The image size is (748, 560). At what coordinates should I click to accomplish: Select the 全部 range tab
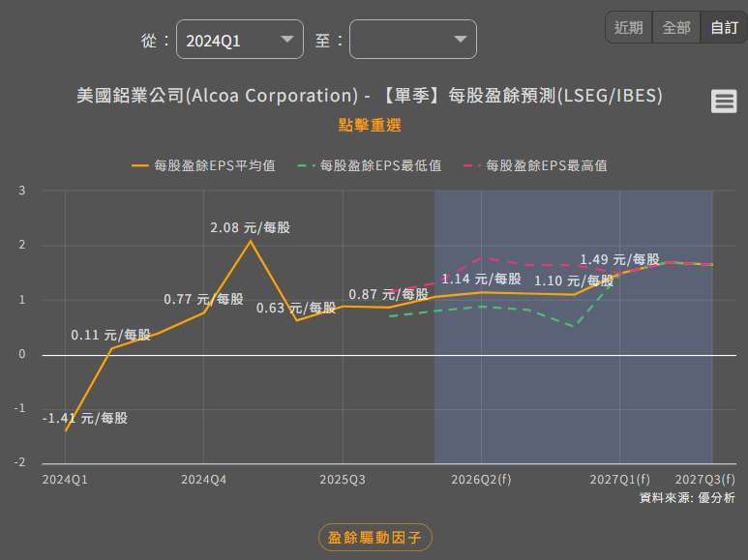coord(676,27)
